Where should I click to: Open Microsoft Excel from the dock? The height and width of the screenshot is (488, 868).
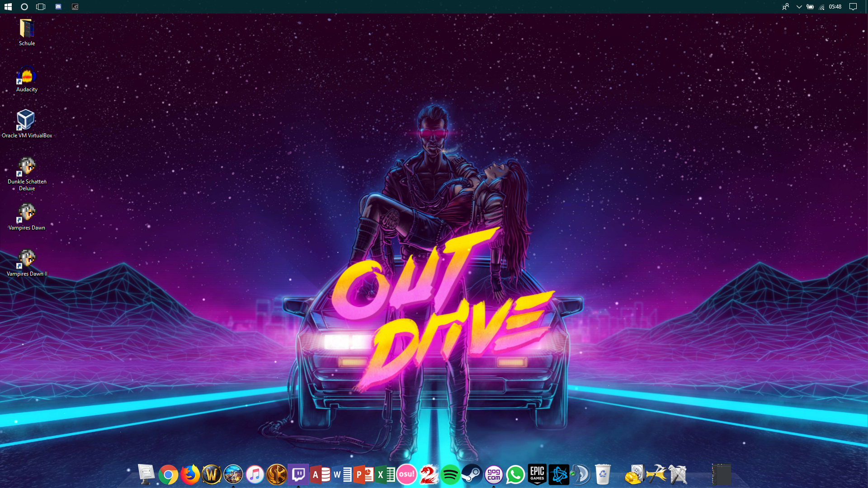point(385,475)
